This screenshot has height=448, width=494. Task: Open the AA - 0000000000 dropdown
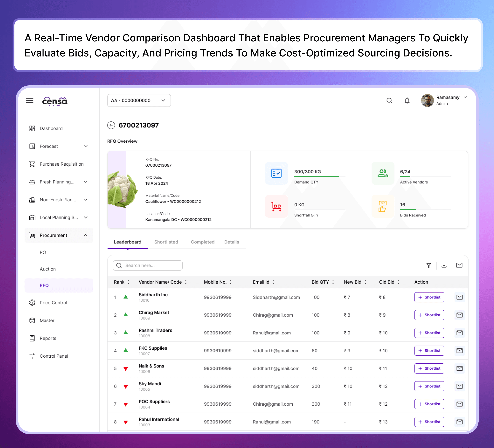click(x=139, y=100)
